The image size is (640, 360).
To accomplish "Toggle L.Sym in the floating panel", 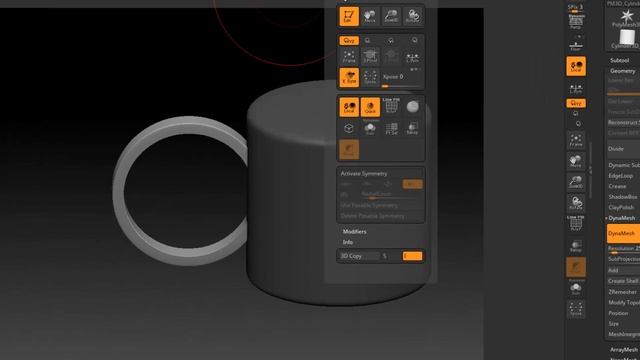I will click(x=412, y=57).
